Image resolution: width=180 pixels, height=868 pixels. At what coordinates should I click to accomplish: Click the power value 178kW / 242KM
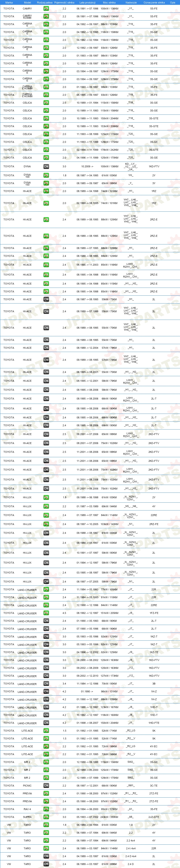(110, 150)
